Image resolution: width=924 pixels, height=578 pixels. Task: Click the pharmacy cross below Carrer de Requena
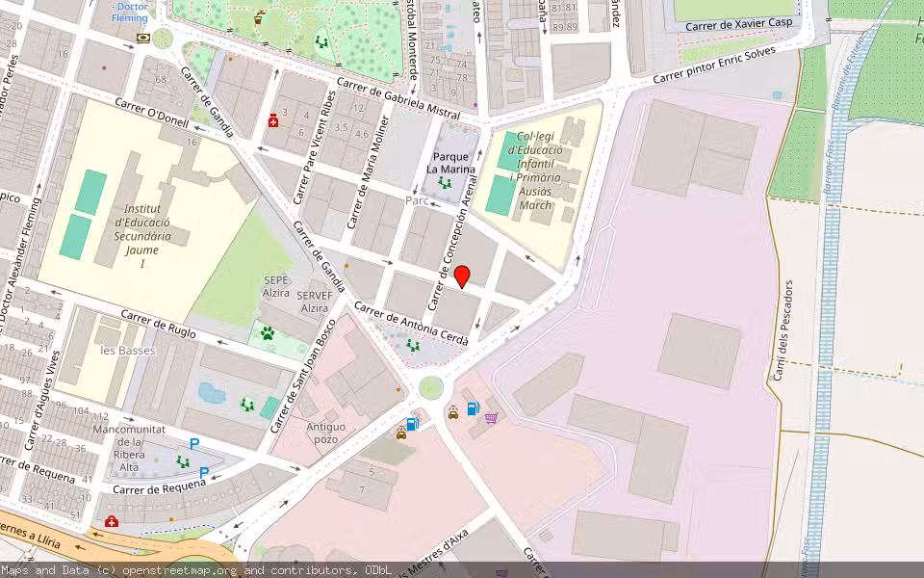coord(111,521)
